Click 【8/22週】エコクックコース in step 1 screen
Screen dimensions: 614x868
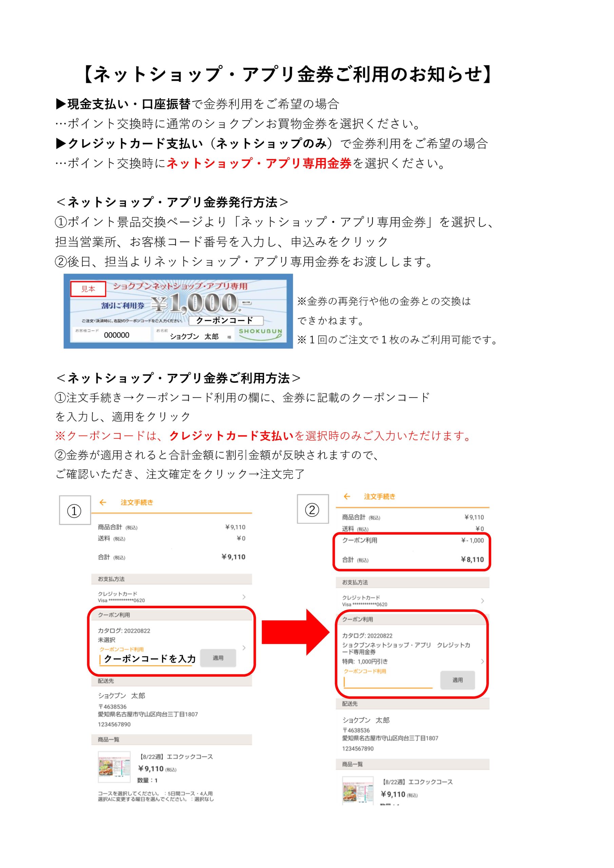point(175,756)
